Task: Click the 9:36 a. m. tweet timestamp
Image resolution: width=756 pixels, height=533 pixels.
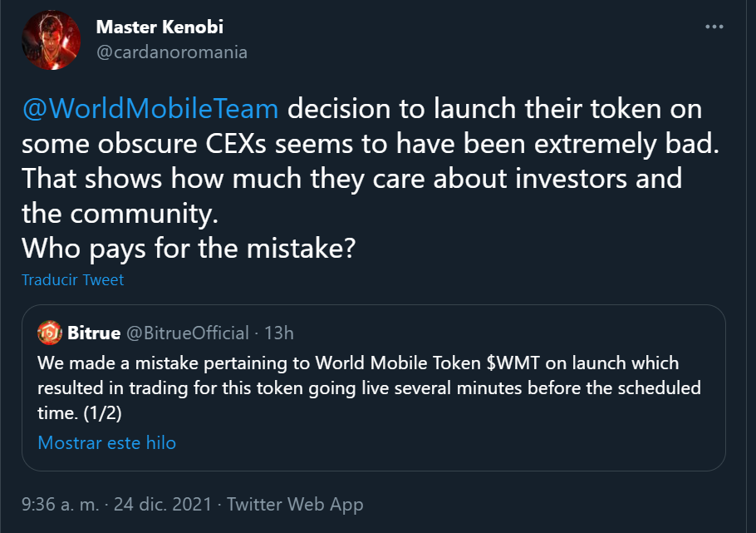Action: click(61, 504)
